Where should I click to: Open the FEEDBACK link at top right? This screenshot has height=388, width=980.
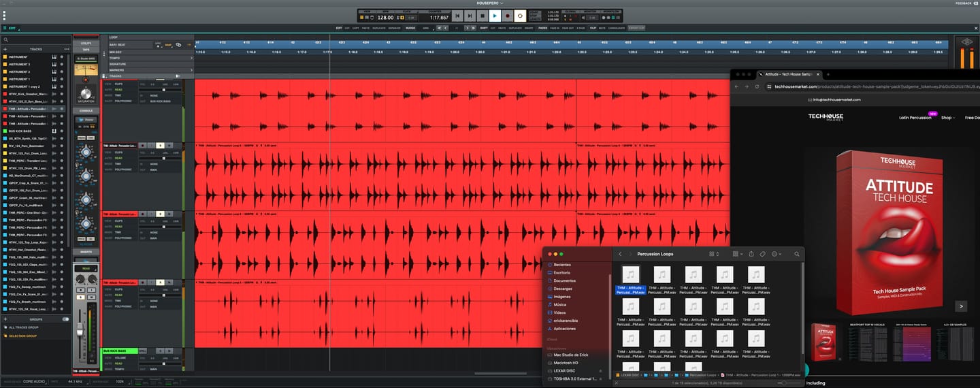[963, 3]
